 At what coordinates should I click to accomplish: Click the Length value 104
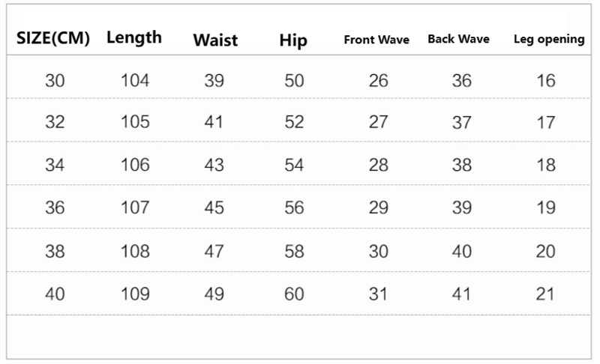(135, 79)
